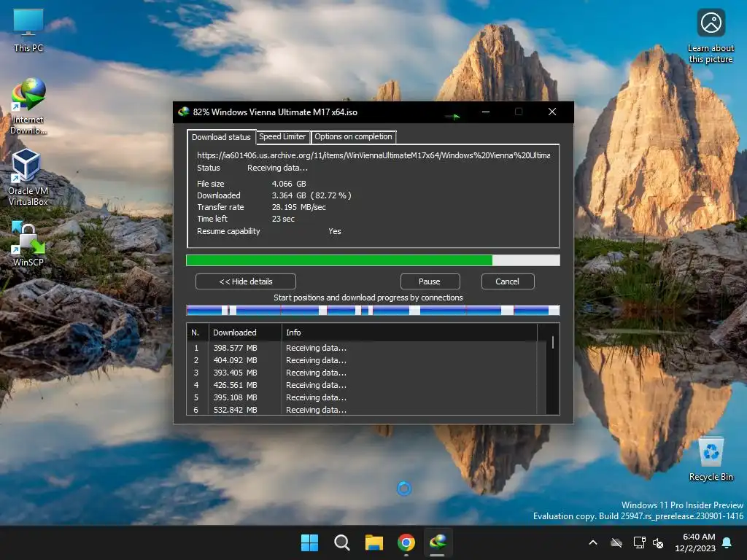
Task: Select connection row with 426.561 MB
Action: (362, 385)
